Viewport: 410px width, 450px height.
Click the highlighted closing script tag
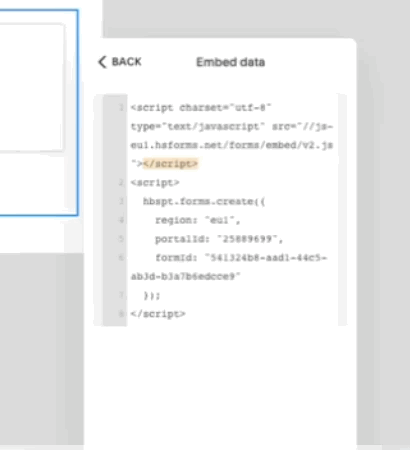click(170, 164)
